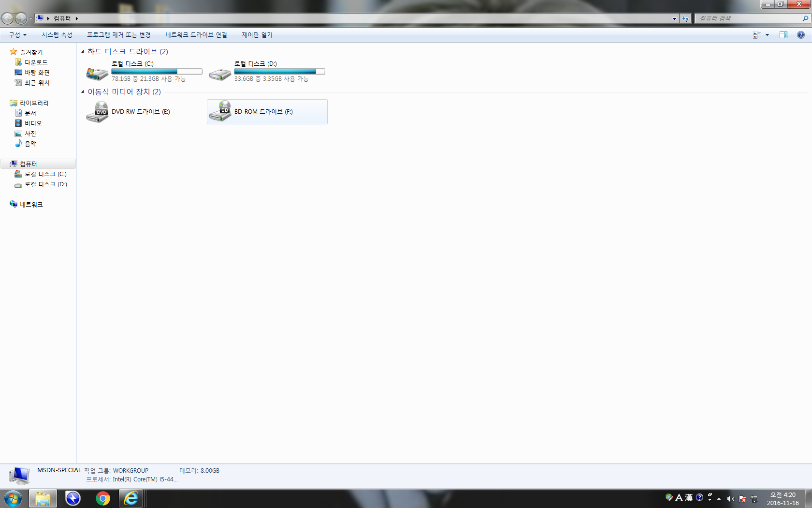
Task: Open the 구성 dropdown menu
Action: pos(17,35)
